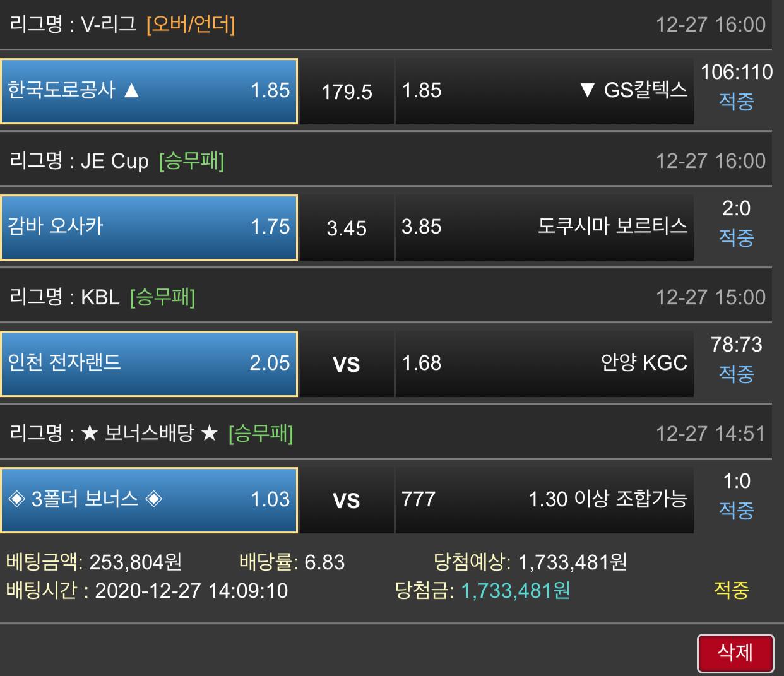Select 한국도로공사 over bet cell
Viewport: 784px width, 676px height.
coord(149,91)
